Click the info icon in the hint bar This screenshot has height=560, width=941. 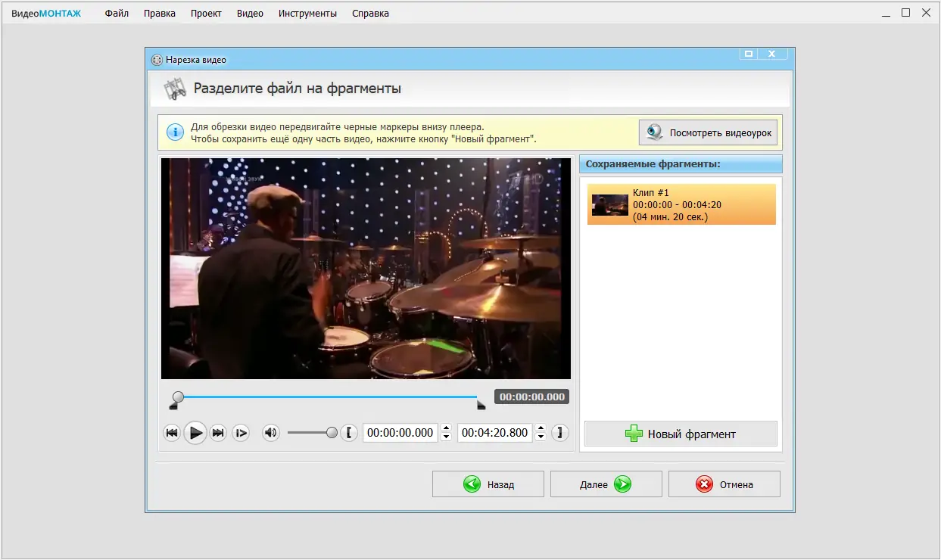175,132
